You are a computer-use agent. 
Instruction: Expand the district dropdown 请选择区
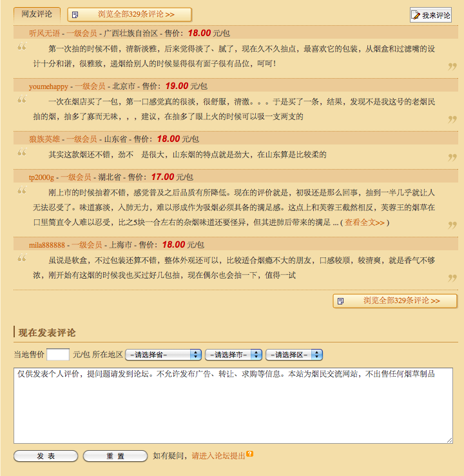point(294,355)
